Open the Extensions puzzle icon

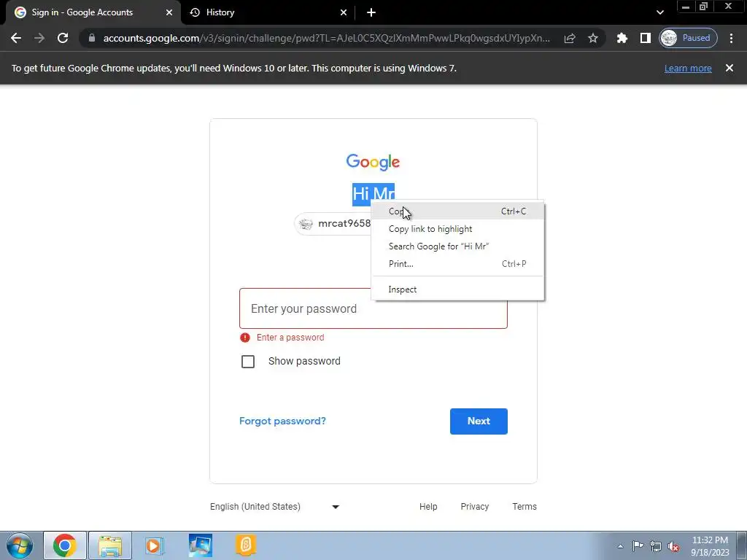point(622,38)
